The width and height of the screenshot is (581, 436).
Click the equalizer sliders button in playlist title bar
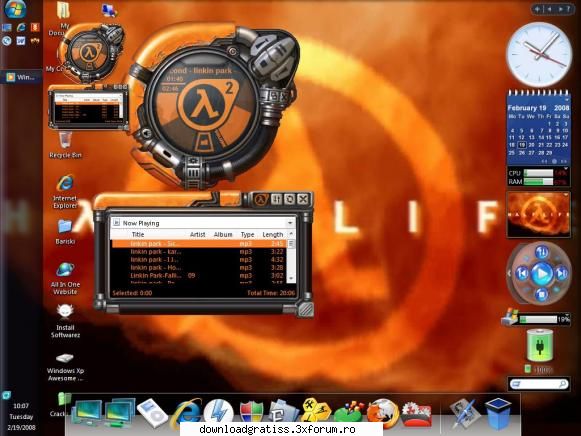coord(276,200)
